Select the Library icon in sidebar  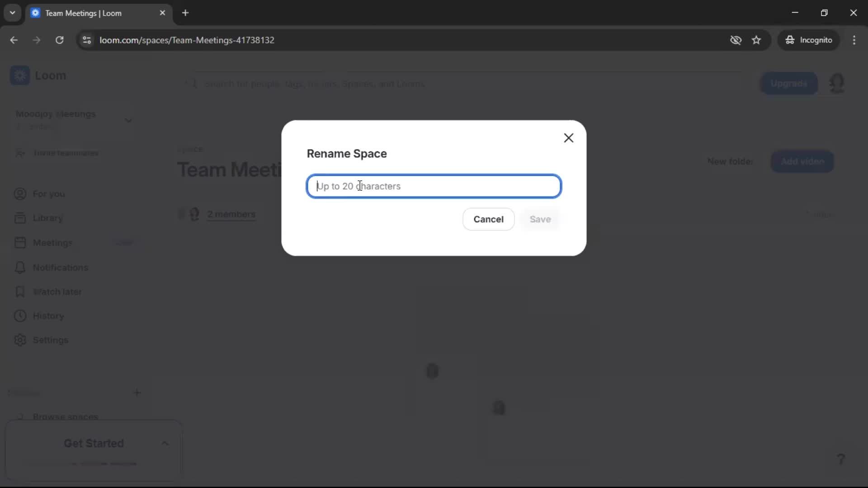(20, 218)
